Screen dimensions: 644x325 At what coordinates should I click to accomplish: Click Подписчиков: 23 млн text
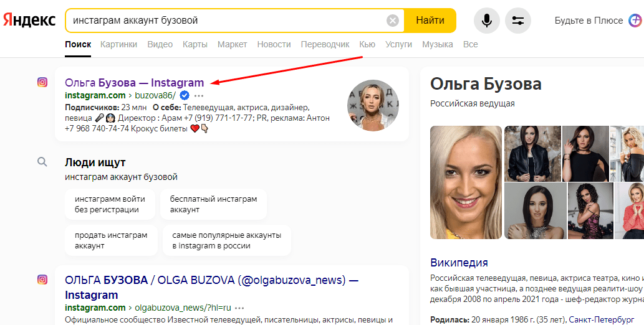106,108
